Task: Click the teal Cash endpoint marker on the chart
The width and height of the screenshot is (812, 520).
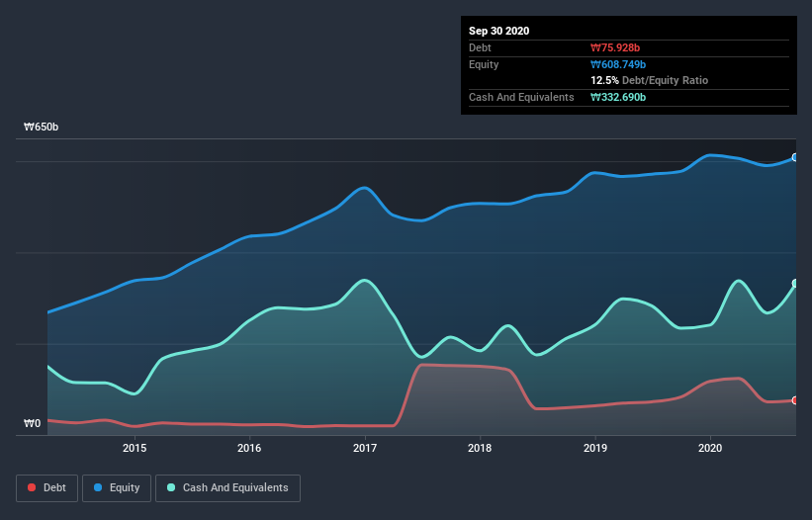Action: coord(795,283)
